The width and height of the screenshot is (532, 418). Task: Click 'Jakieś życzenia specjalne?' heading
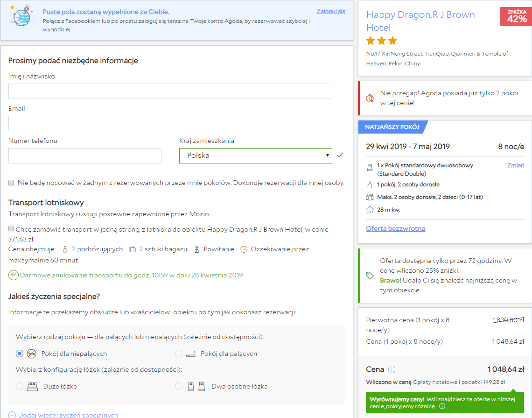tap(54, 297)
